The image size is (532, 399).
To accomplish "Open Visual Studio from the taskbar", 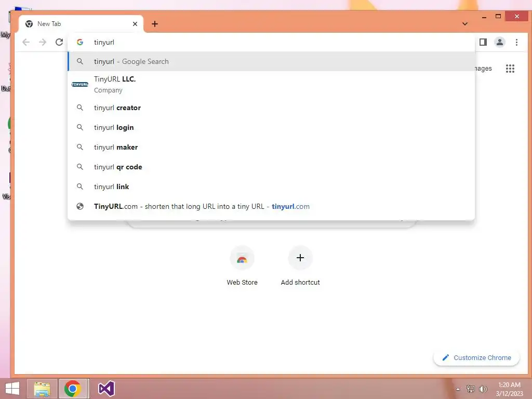I will (107, 389).
